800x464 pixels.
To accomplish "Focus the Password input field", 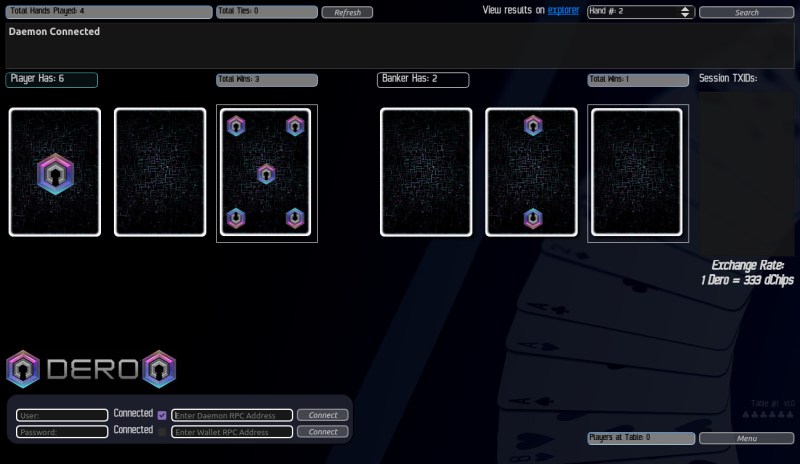I will click(62, 432).
